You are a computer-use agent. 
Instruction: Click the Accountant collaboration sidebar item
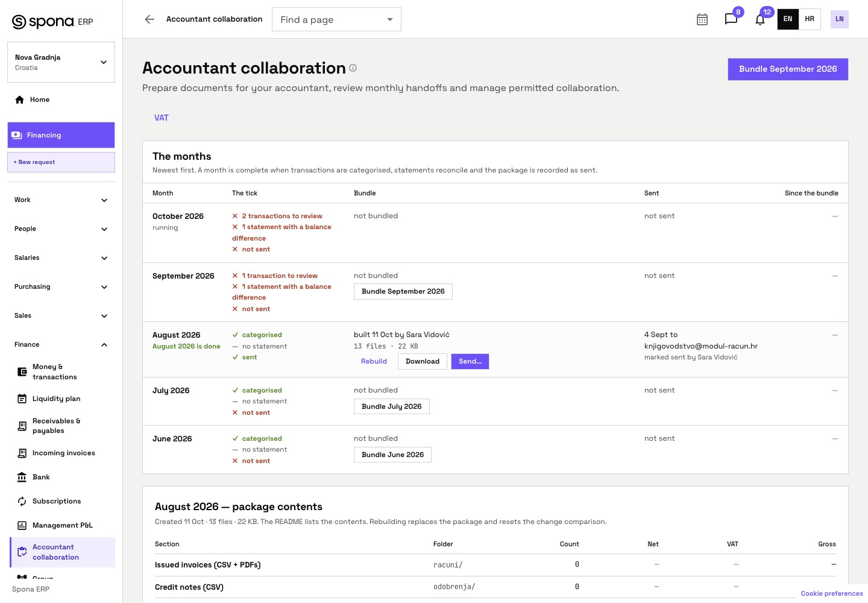click(x=62, y=552)
